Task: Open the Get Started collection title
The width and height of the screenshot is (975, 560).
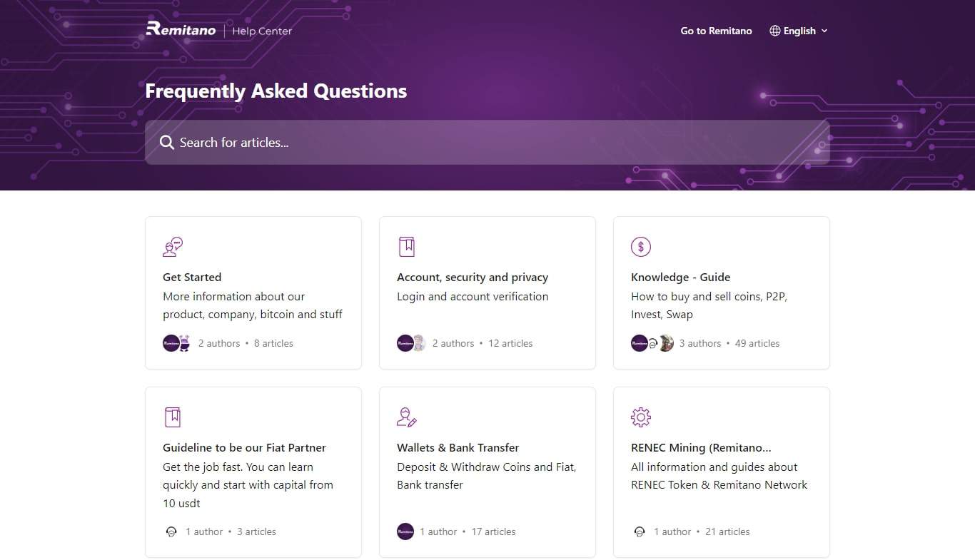Action: (192, 277)
